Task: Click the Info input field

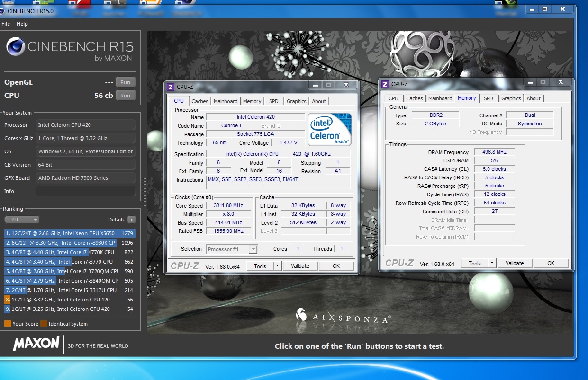Action: click(86, 191)
